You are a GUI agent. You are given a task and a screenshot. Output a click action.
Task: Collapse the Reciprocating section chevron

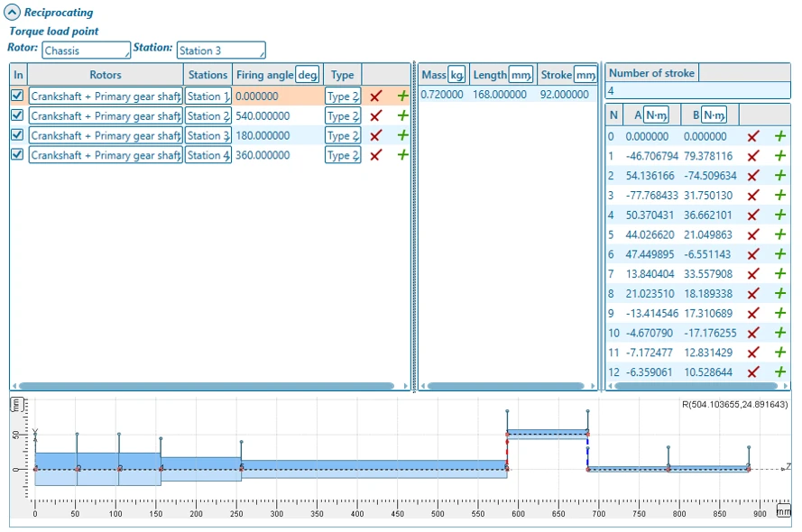[x=13, y=13]
